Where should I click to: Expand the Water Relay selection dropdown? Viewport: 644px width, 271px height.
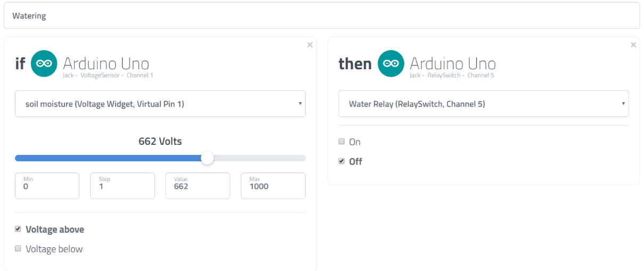483,104
